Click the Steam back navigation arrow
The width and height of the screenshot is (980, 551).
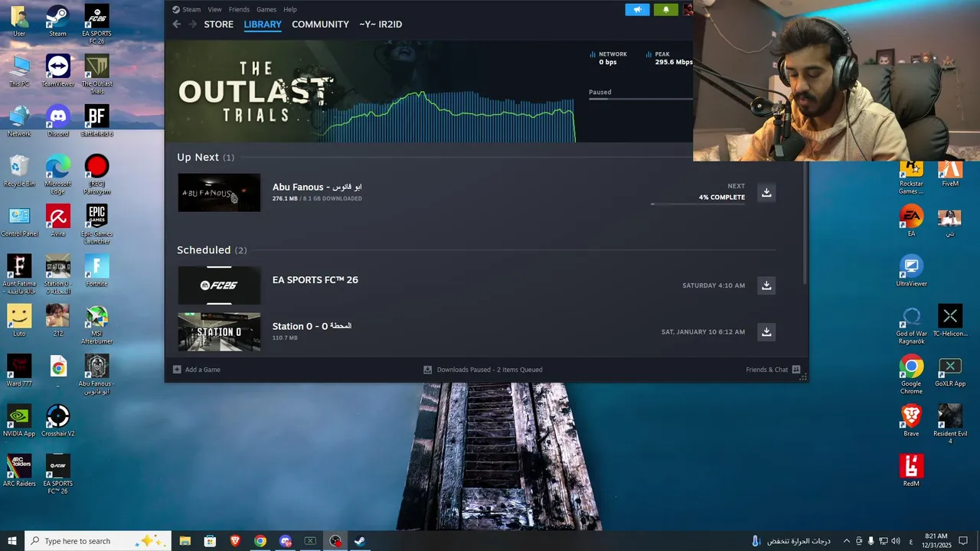click(x=176, y=24)
